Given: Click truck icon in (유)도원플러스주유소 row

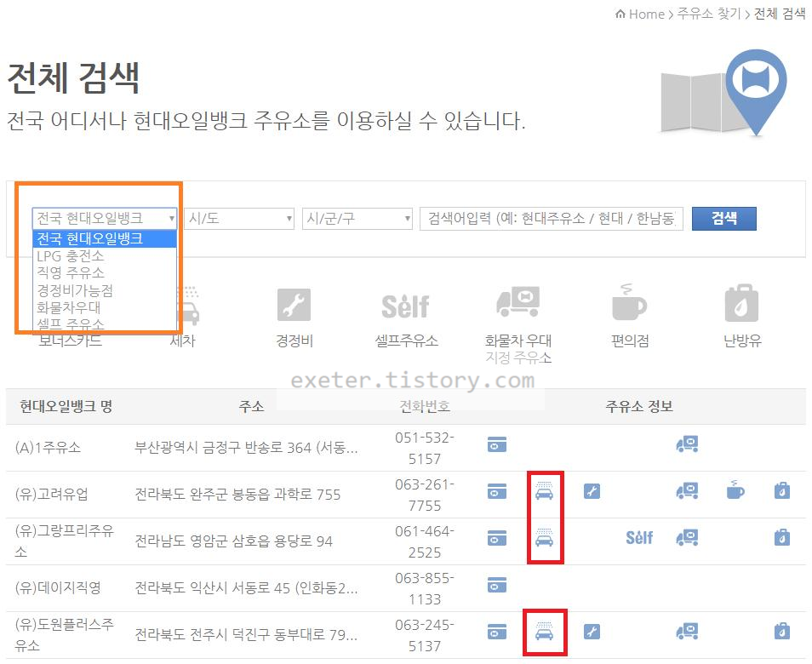Looking at the screenshot, I should [687, 631].
